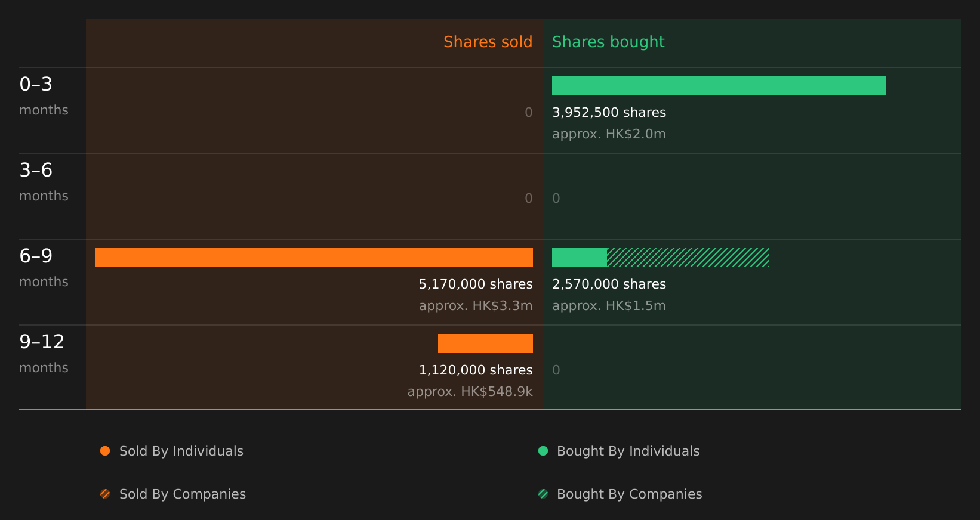
Task: Click the 6–9 months row label
Action: (44, 268)
